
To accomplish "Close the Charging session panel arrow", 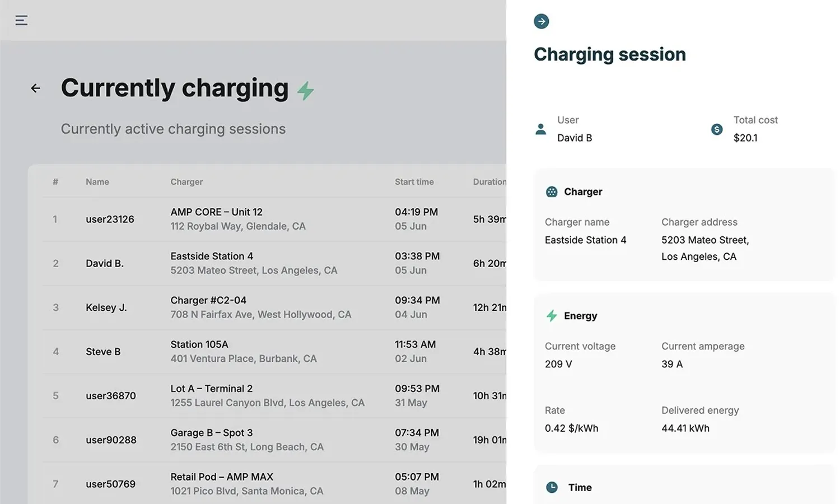I will click(x=541, y=21).
